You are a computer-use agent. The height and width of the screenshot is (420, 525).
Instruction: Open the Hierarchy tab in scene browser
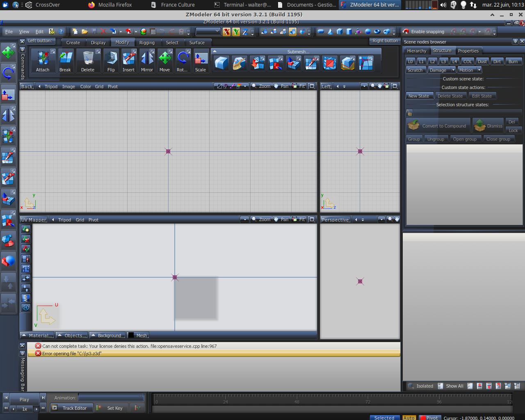[x=417, y=51]
